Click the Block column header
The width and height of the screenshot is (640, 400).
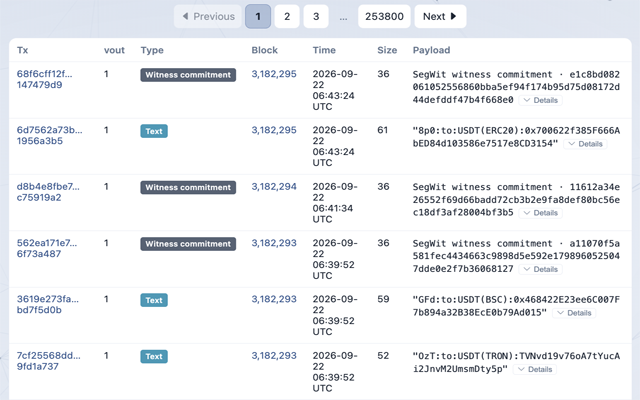tap(264, 50)
